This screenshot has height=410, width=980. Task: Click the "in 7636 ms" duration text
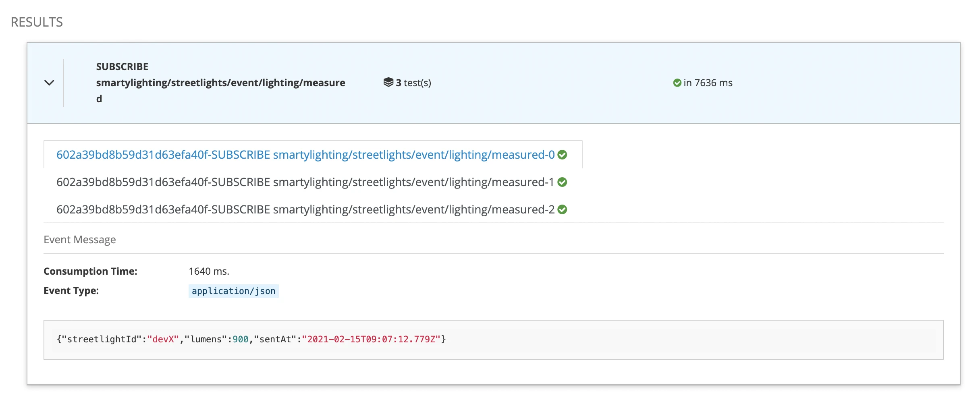tap(708, 83)
